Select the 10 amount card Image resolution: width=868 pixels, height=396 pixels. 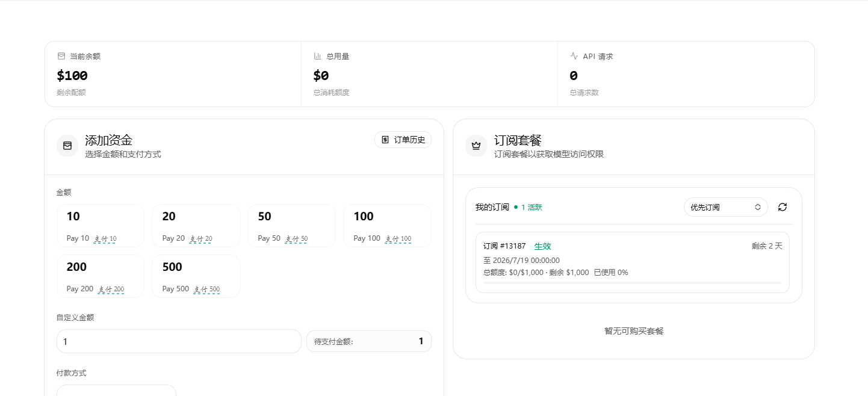(x=101, y=226)
